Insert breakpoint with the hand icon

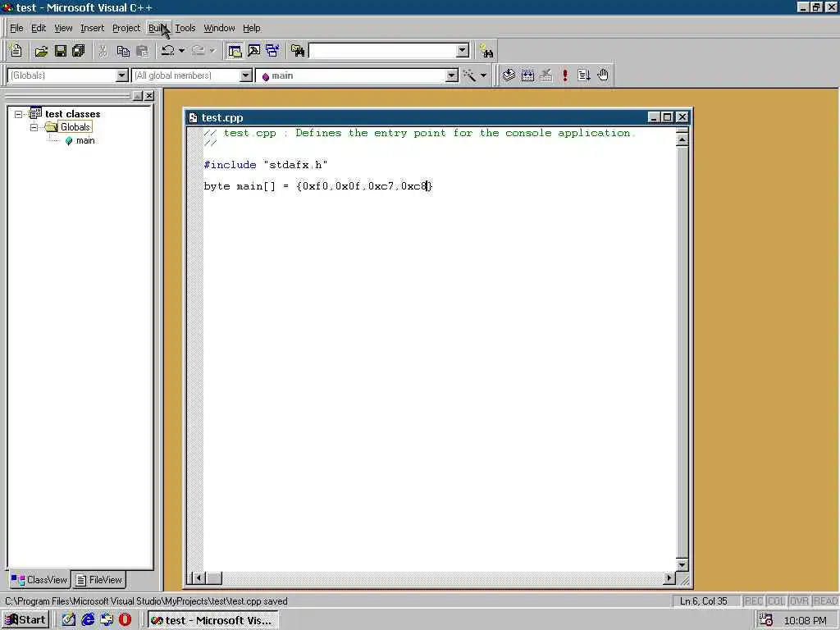tap(603, 75)
